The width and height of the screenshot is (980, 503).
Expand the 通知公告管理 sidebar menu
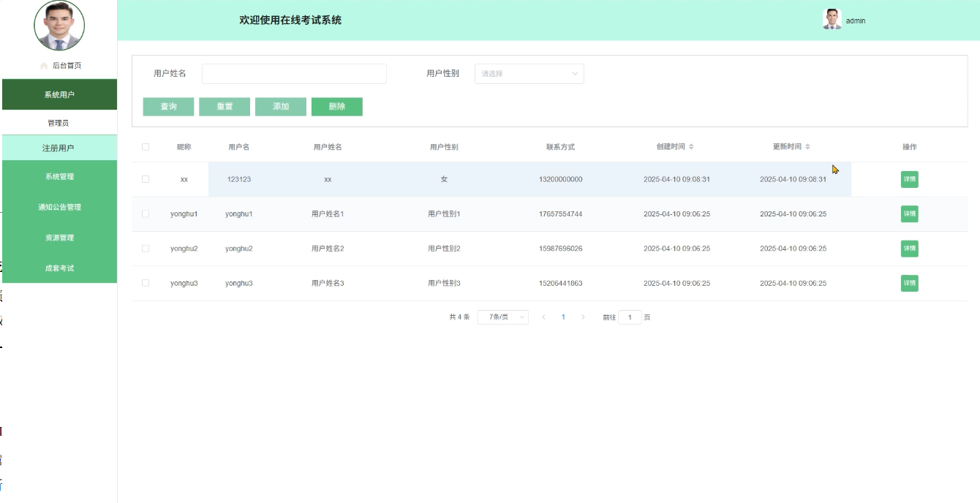point(59,208)
